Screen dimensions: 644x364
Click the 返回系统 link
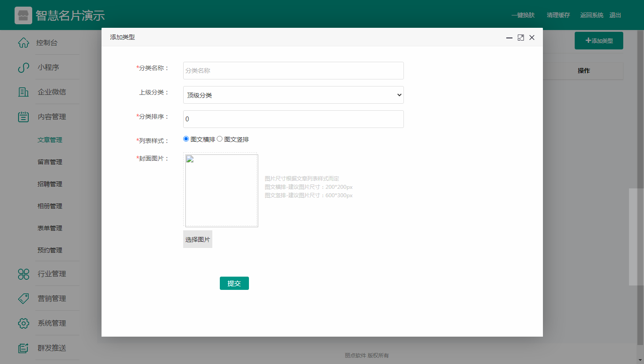(x=592, y=15)
